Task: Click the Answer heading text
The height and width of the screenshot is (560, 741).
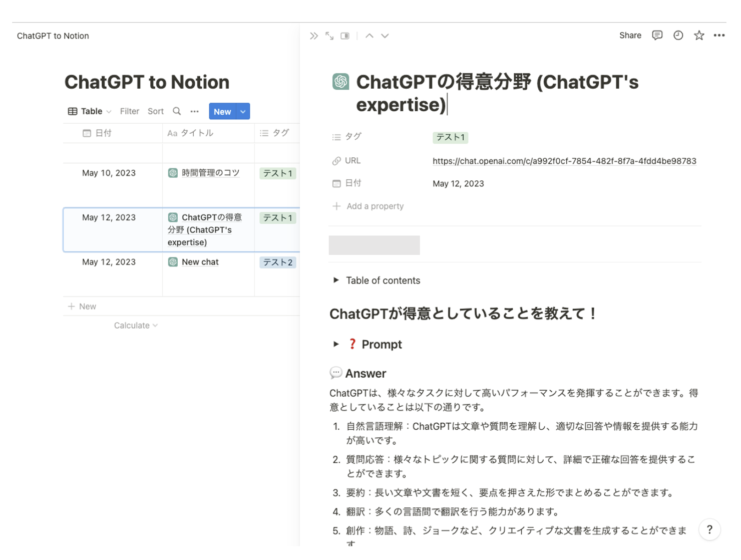Action: (365, 374)
